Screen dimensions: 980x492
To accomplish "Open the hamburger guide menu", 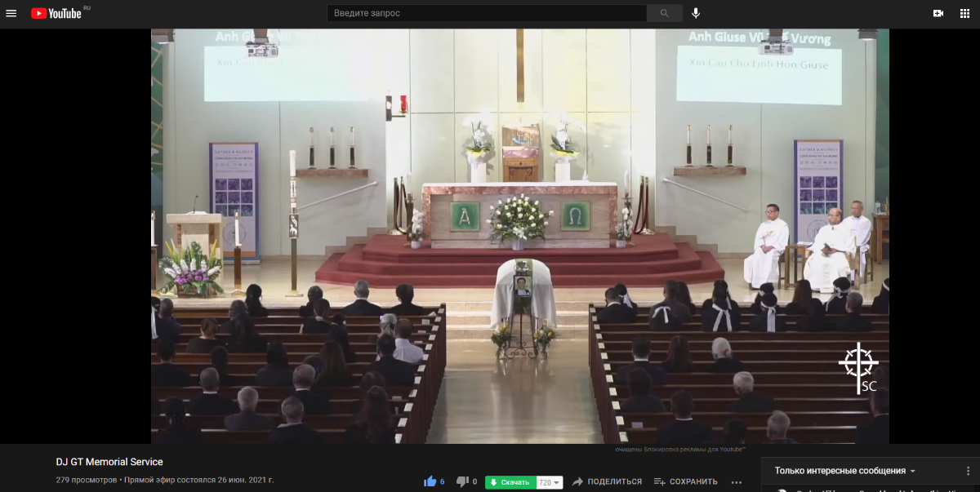I will [x=11, y=13].
